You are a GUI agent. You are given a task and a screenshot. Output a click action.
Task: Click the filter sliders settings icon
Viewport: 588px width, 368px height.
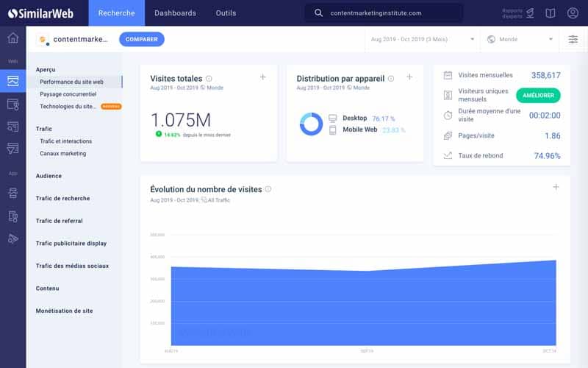click(573, 39)
